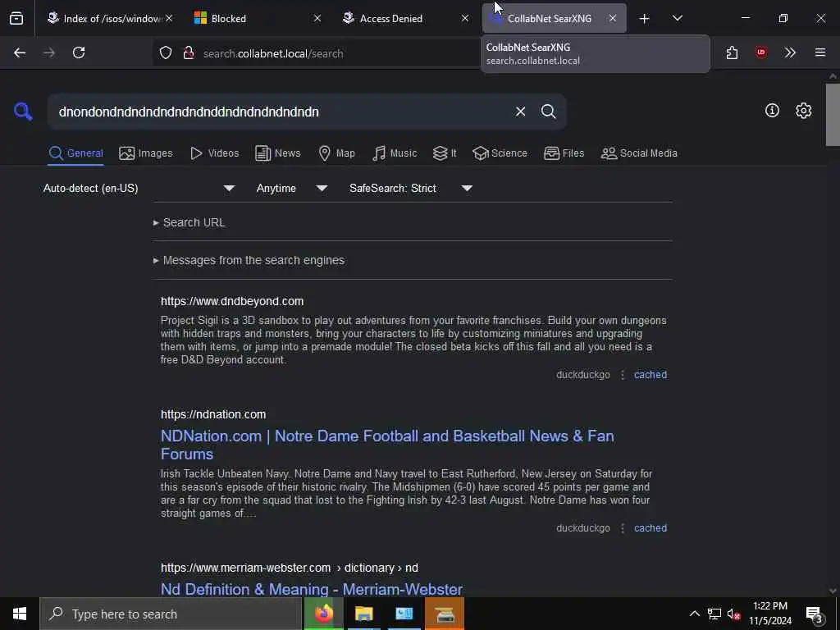Open options menu beside NDNation duckduckgo label
The image size is (840, 630).
pyautogui.click(x=622, y=527)
